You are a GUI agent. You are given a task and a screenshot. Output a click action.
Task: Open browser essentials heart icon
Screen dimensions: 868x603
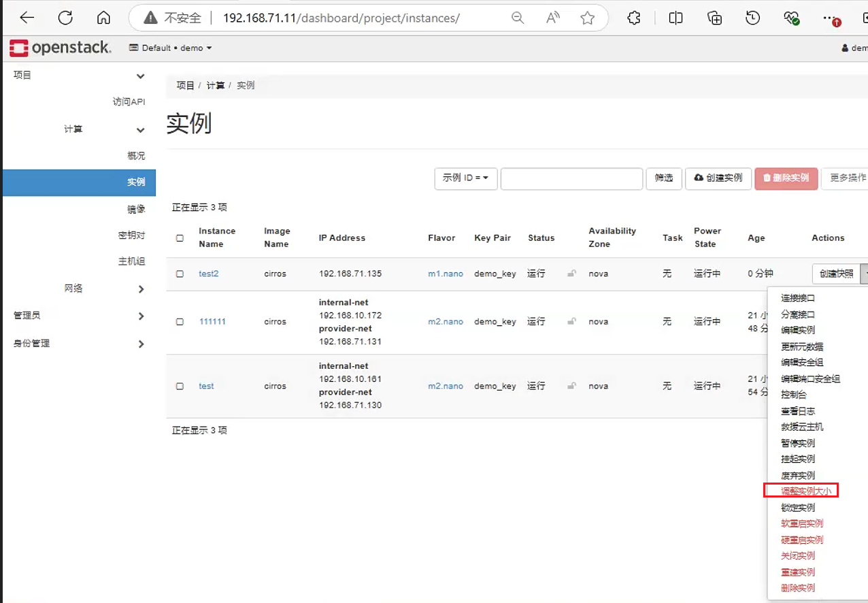(791, 18)
